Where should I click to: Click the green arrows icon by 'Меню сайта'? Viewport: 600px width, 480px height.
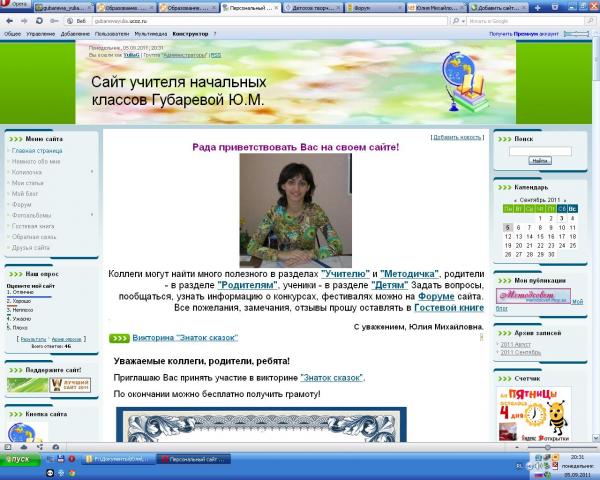pos(16,139)
